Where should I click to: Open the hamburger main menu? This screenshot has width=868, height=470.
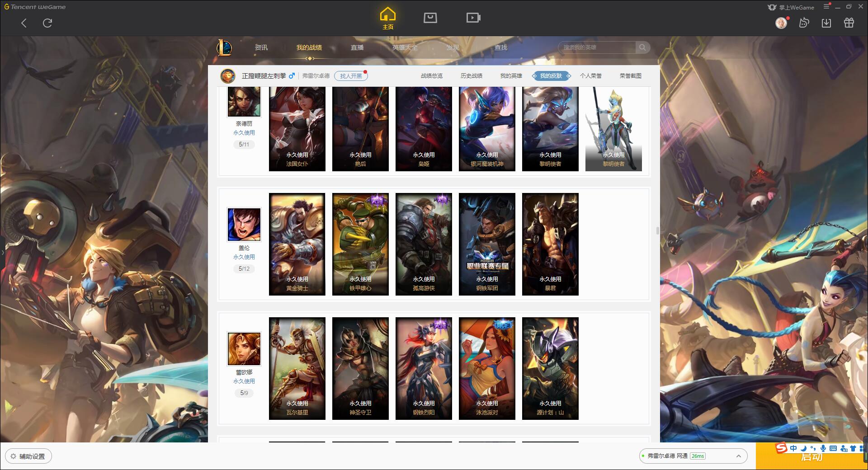(826, 6)
